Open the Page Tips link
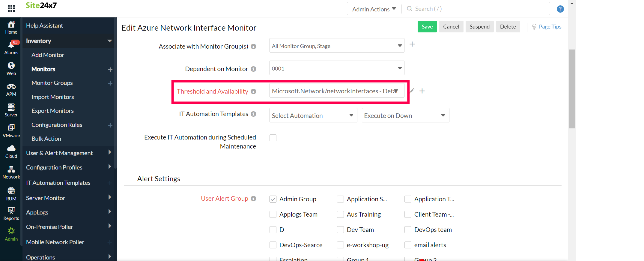644x261 pixels. 550,27
